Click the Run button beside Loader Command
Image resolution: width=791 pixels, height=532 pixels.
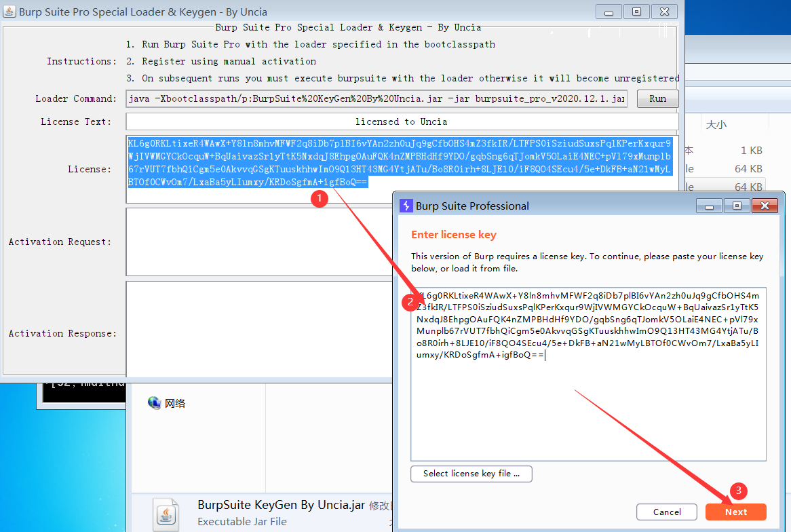(x=657, y=98)
